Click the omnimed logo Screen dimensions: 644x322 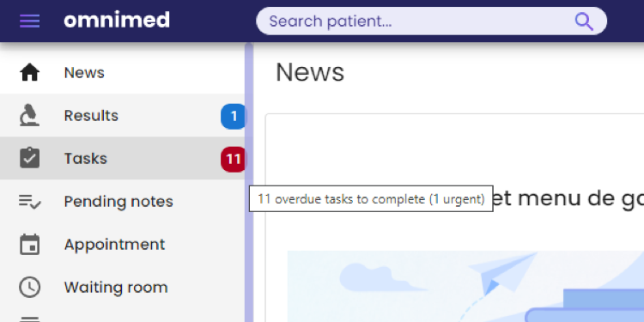click(x=117, y=20)
